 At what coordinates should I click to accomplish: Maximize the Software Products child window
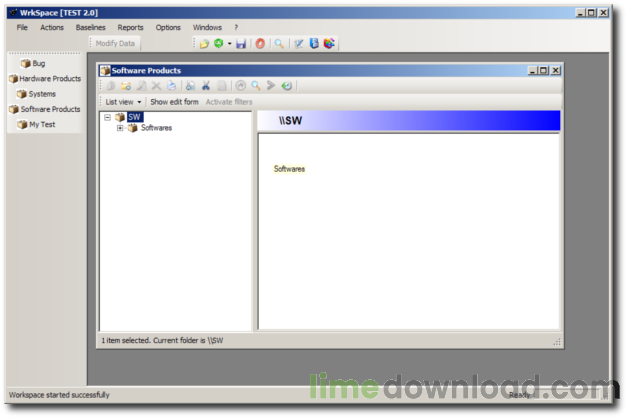543,71
